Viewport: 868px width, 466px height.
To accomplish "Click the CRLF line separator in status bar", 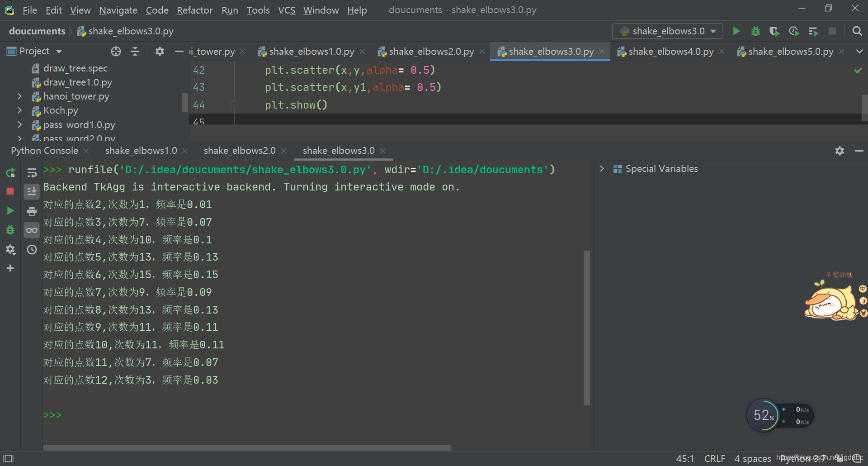I will [714, 458].
